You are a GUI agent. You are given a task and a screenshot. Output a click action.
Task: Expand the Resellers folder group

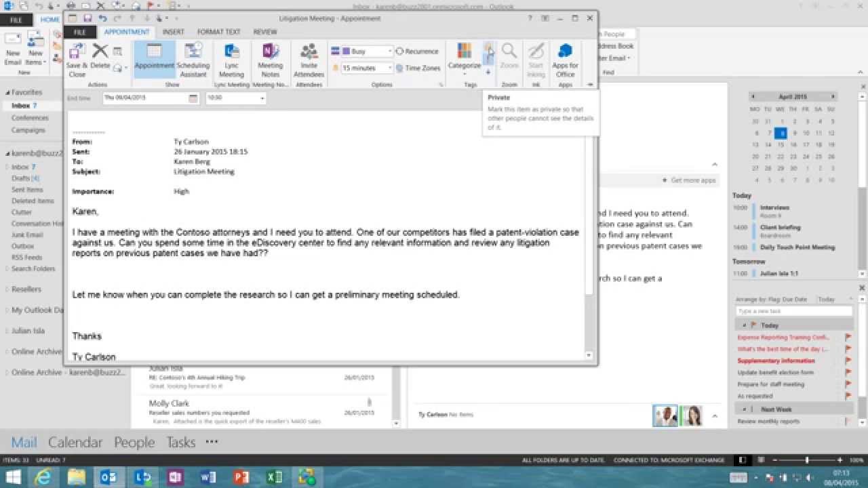(x=7, y=289)
